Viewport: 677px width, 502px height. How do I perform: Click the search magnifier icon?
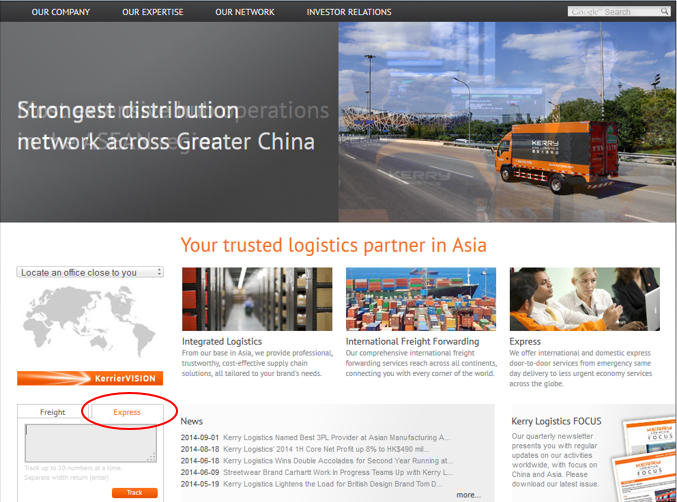click(x=664, y=11)
